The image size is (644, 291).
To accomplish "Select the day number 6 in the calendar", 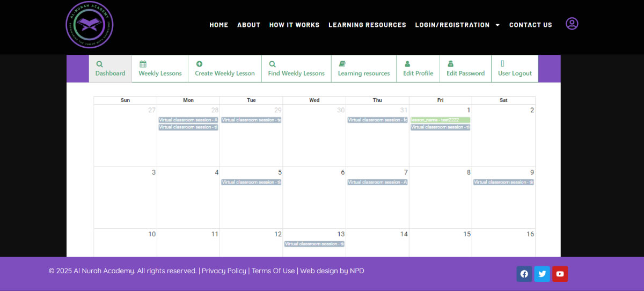I will pyautogui.click(x=343, y=172).
